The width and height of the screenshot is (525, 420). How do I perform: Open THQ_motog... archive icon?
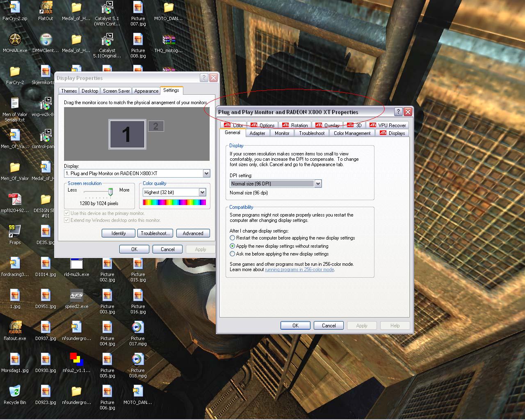tap(169, 43)
